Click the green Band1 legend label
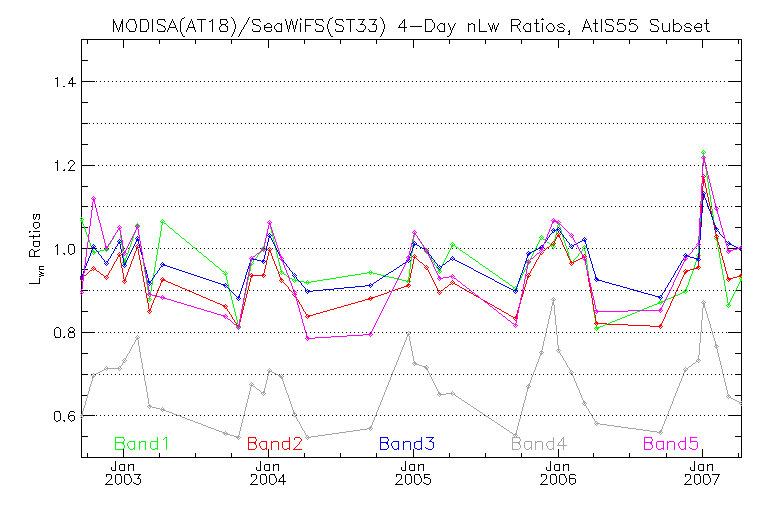Viewport: 768px width, 512px height. coord(142,444)
